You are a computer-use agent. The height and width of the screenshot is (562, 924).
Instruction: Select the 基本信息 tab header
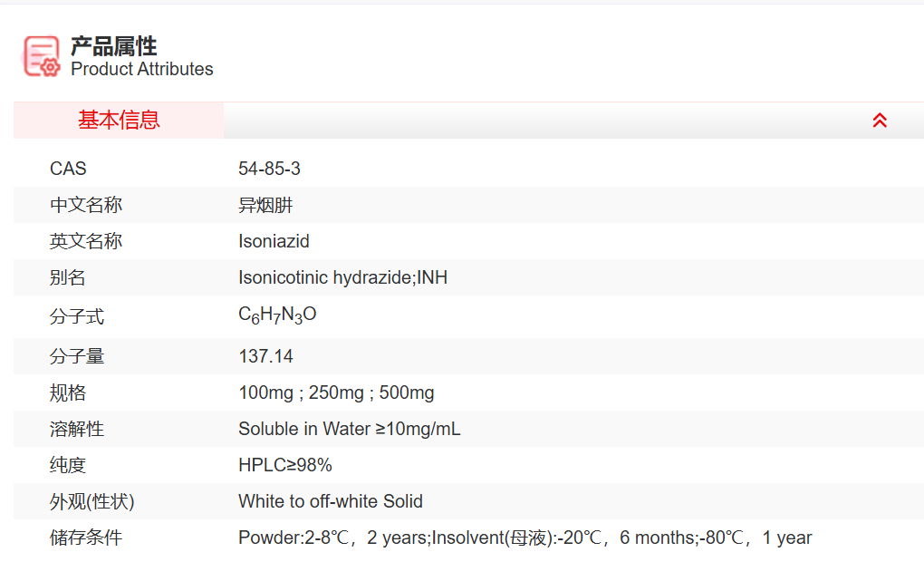119,121
